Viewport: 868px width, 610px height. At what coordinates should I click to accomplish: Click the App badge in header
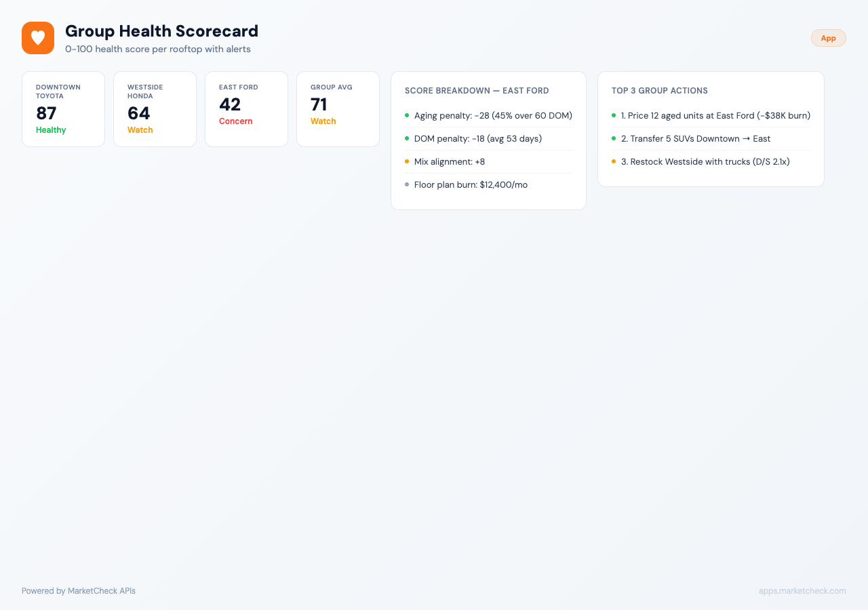coord(828,38)
